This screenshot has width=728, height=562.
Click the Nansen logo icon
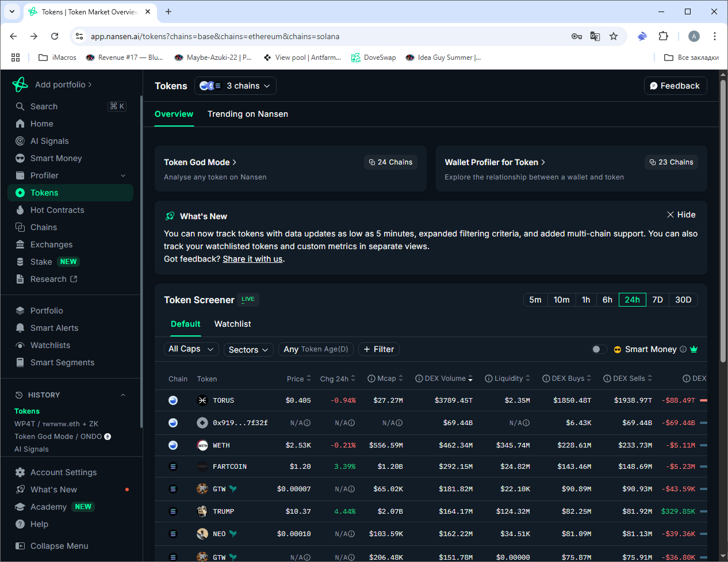20,85
